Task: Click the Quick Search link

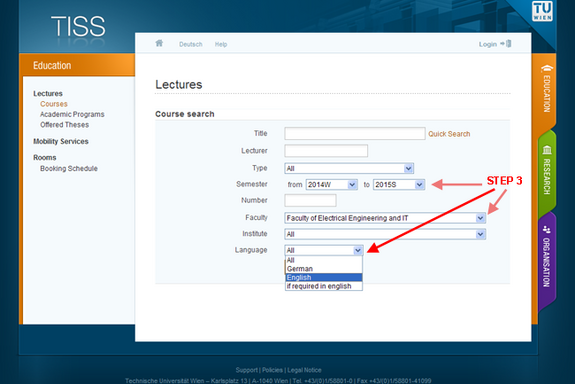Action: (449, 134)
